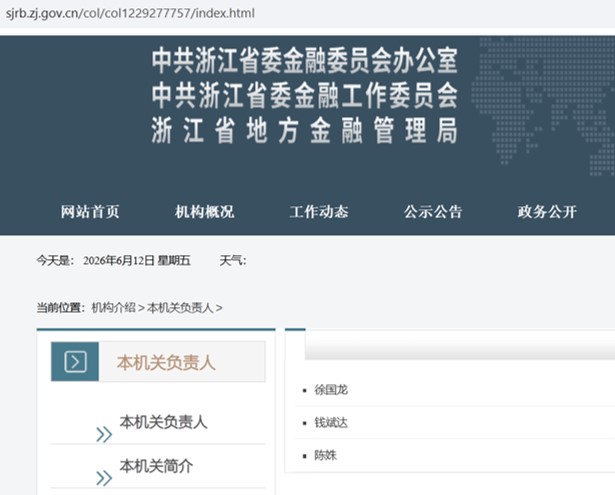Click the 浙江省地方金融管理局 site title banner
Screen dimensions: 615x495
(304, 130)
